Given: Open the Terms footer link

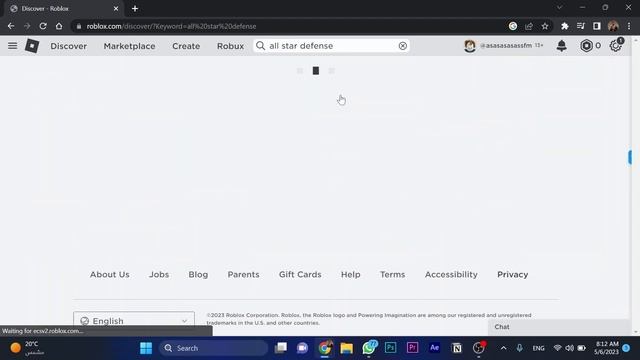Looking at the screenshot, I should (392, 274).
